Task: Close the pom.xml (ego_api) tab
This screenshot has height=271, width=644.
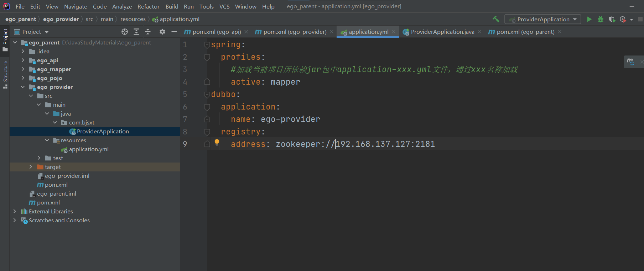Action: click(x=246, y=32)
